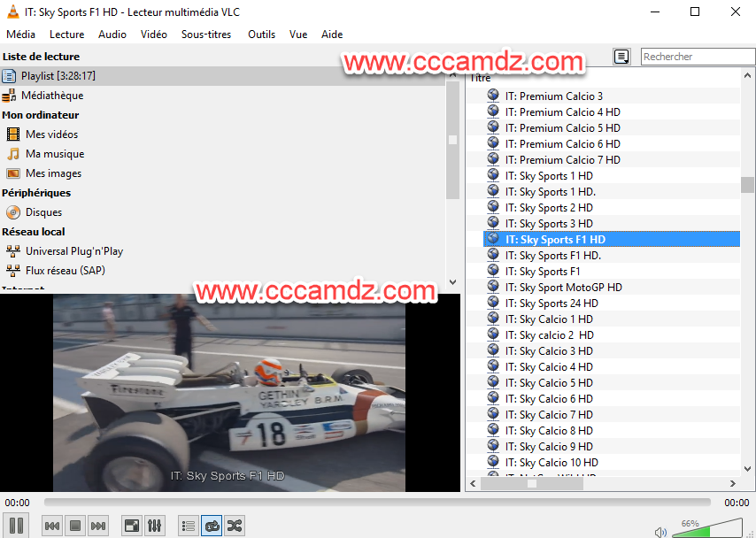Open the Audio menu

tap(112, 35)
